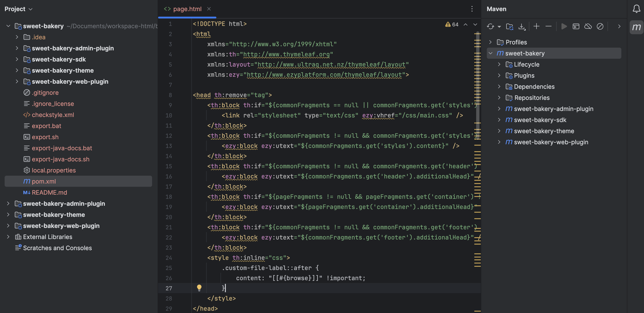Open the notifications bell
Viewport: 644px width, 313px height.
(636, 9)
